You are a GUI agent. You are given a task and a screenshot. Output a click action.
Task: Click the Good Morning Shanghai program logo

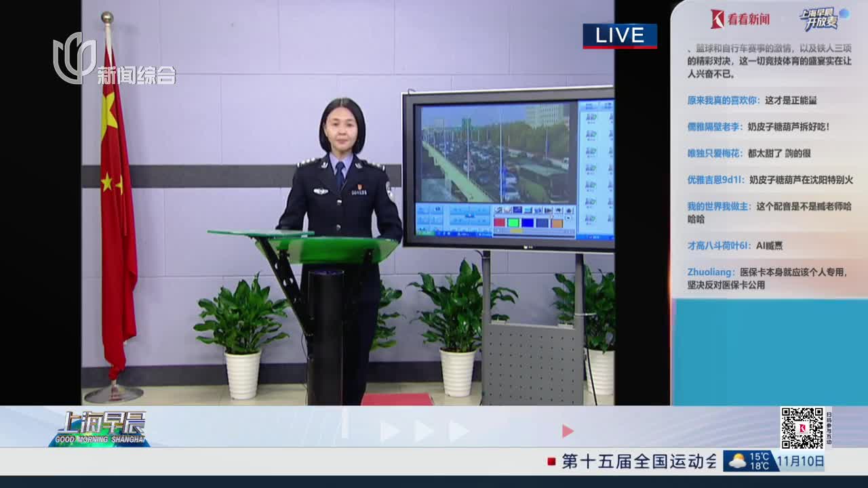coord(100,428)
